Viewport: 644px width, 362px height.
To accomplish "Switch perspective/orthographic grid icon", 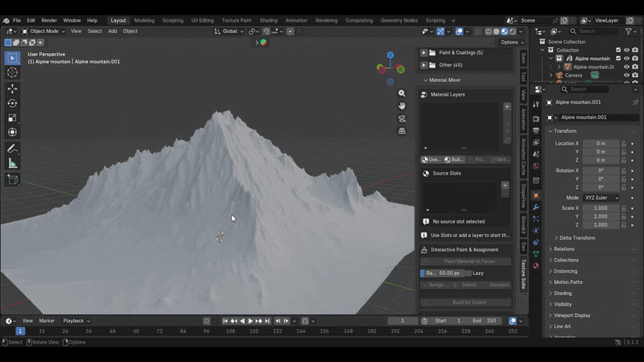I will (x=402, y=131).
